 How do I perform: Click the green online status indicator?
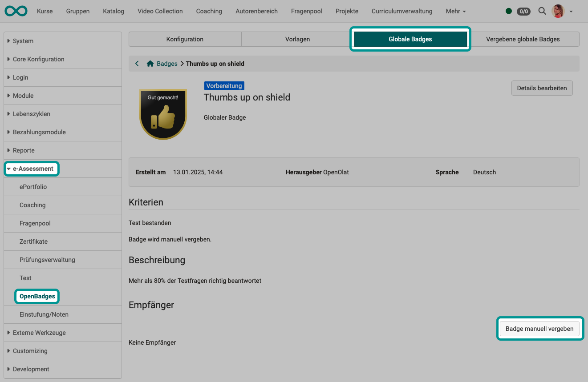[509, 11]
